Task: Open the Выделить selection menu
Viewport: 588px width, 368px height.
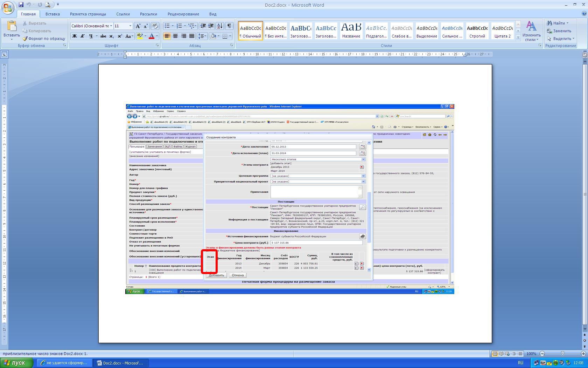Action: point(561,39)
